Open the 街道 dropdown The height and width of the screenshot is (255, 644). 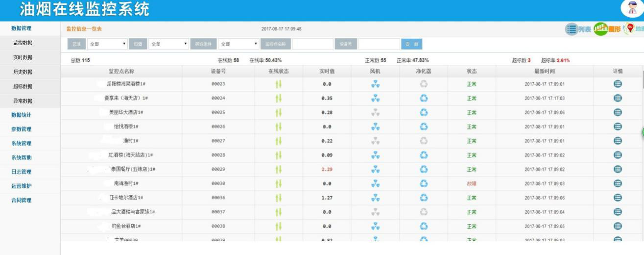(169, 44)
